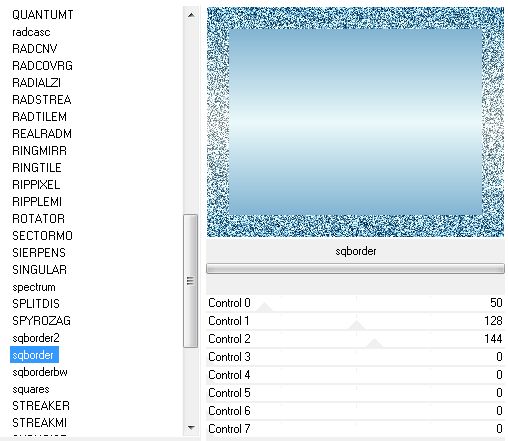Click the Control 1 slider handle
Screen dimensions: 508x441
357,325
